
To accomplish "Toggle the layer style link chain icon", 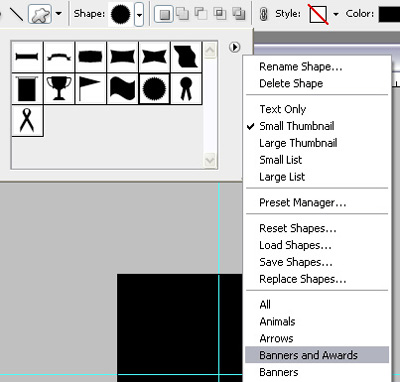I will pyautogui.click(x=264, y=14).
